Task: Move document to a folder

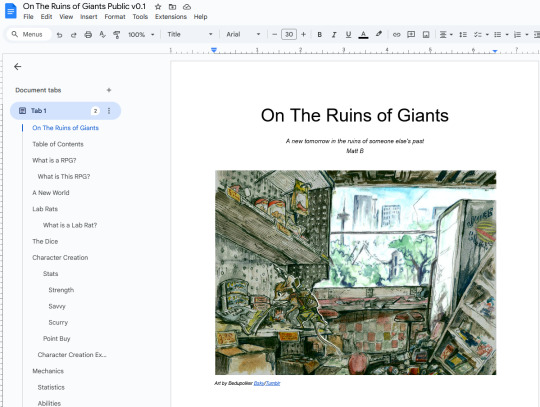Action: (173, 7)
